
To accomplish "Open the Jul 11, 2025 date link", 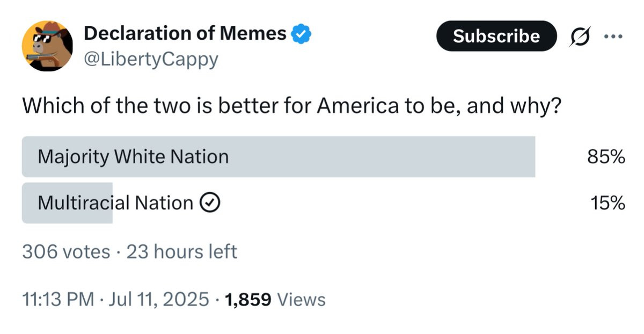I will pyautogui.click(x=160, y=299).
